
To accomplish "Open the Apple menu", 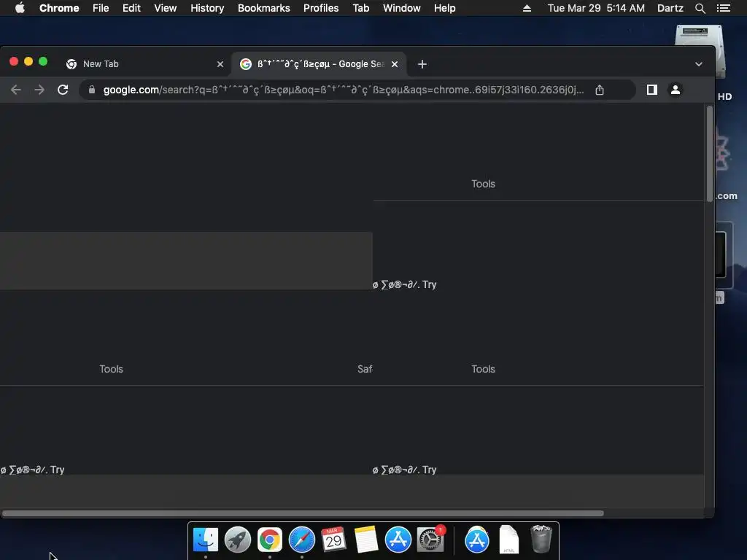I will (x=20, y=8).
